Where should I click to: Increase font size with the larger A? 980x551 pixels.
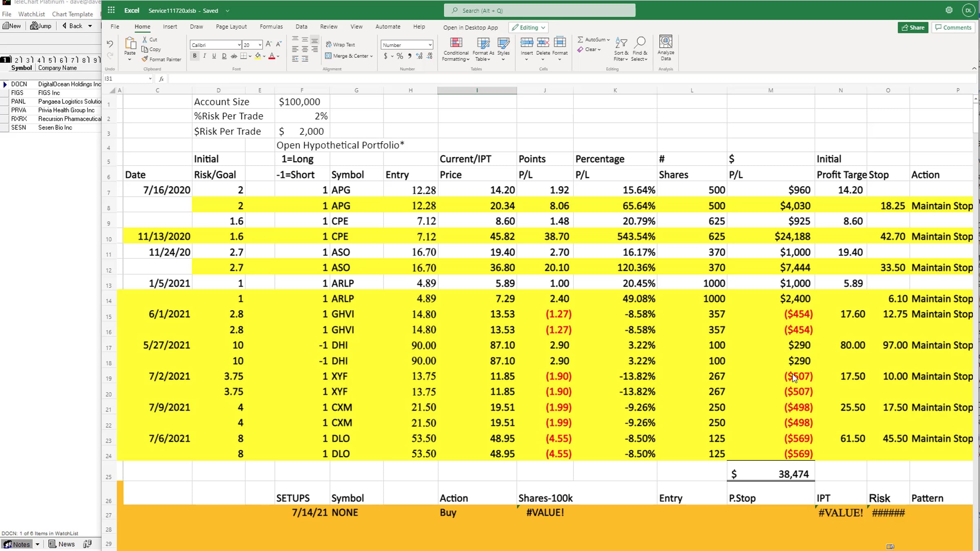pos(269,44)
